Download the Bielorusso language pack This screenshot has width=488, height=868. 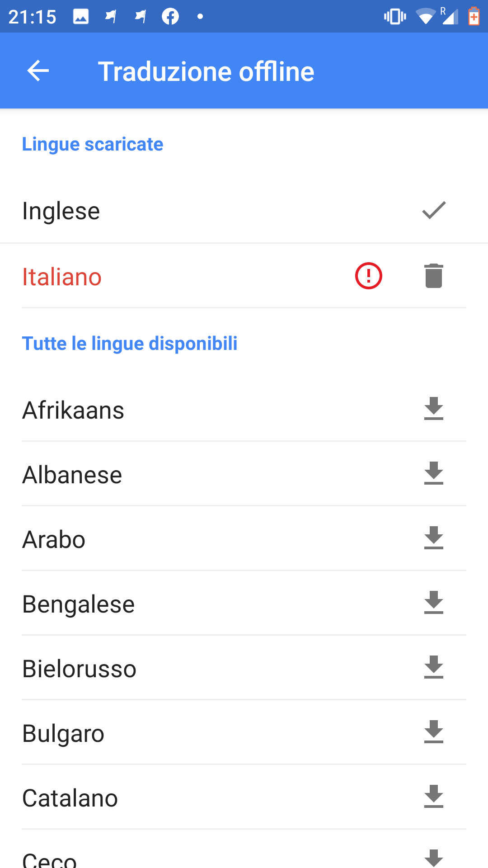click(x=433, y=667)
